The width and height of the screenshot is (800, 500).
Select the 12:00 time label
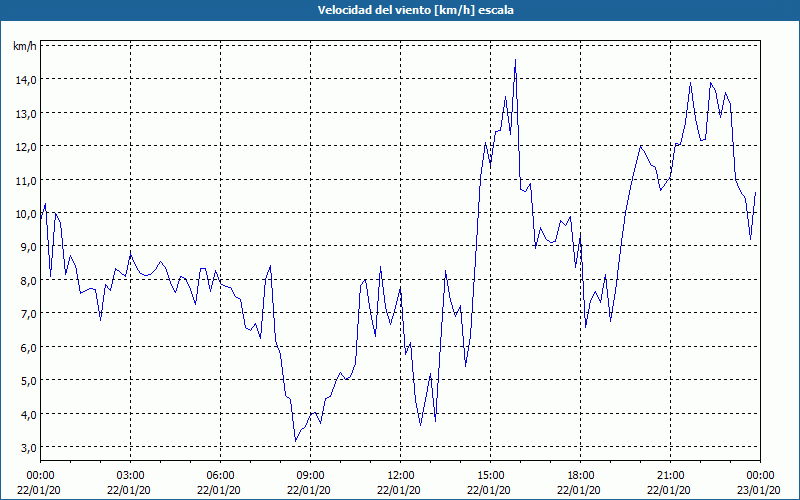tap(401, 476)
